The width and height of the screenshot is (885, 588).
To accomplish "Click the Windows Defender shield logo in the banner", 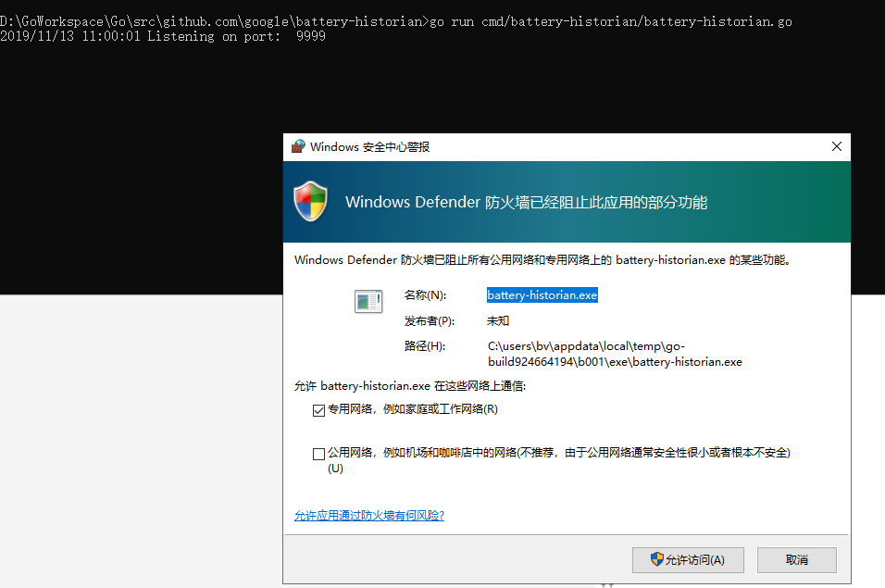I will click(311, 202).
